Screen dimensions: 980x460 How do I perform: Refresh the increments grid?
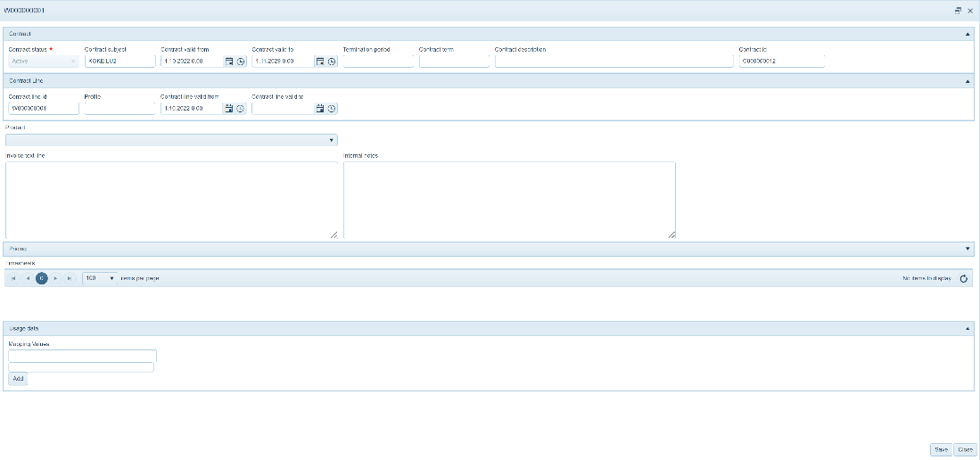point(964,279)
